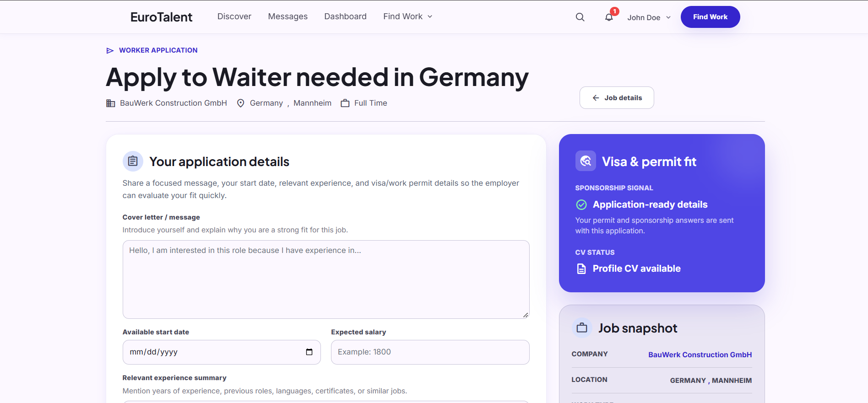
Task: Click the EuroTalent logo
Action: pyautogui.click(x=161, y=17)
